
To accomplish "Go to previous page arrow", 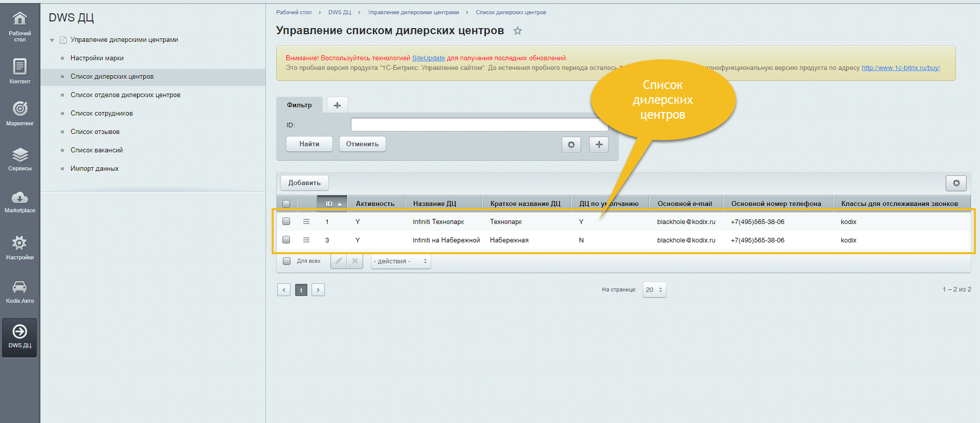I will point(284,290).
